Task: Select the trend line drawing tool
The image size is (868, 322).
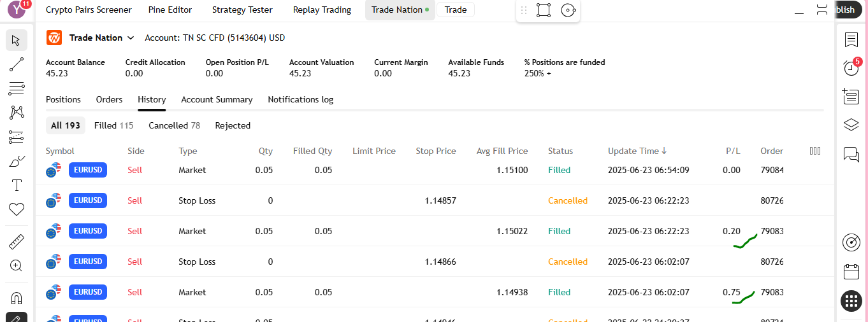Action: click(x=17, y=64)
